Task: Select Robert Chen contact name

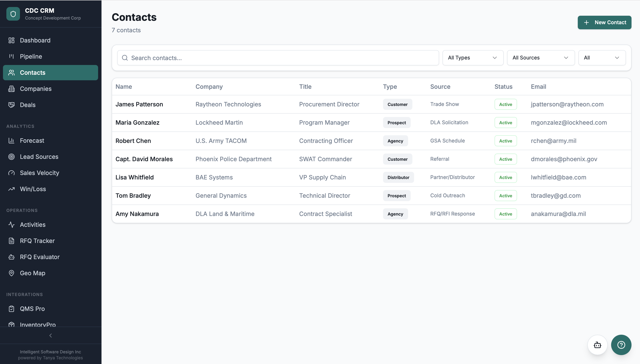Action: point(133,141)
